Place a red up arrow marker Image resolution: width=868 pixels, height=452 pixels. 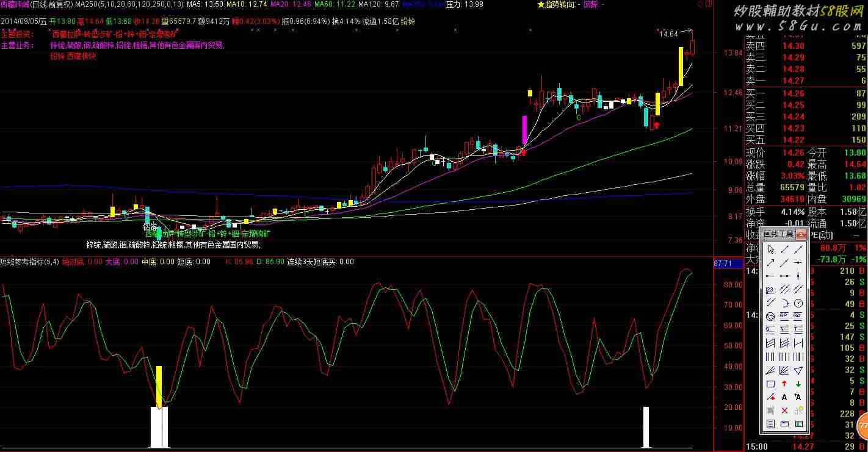784,384
